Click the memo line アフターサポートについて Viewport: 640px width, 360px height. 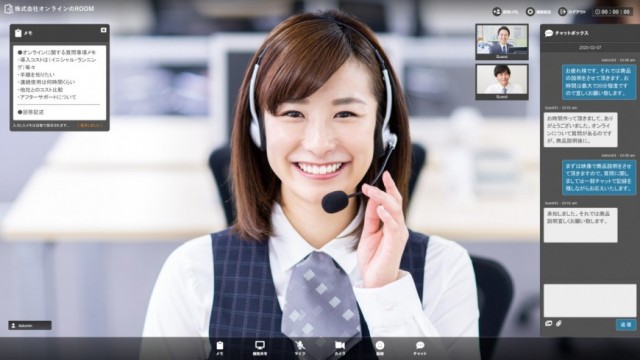click(47, 97)
